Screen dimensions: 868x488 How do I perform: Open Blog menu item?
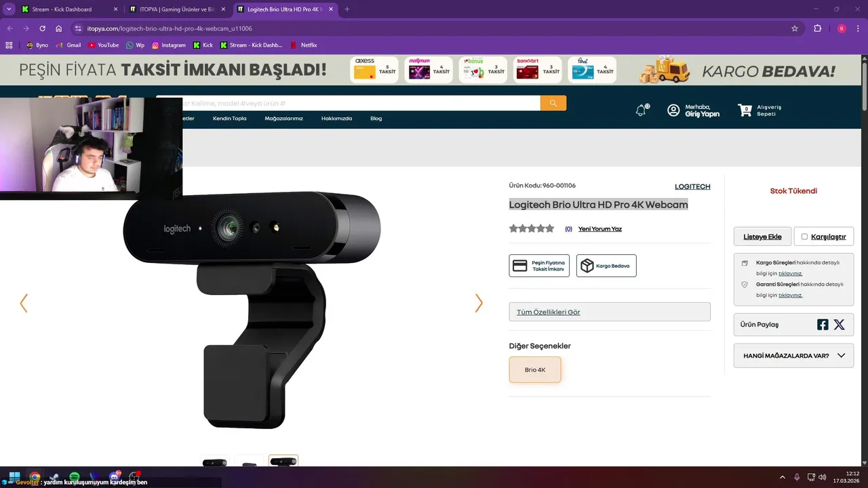(x=376, y=119)
